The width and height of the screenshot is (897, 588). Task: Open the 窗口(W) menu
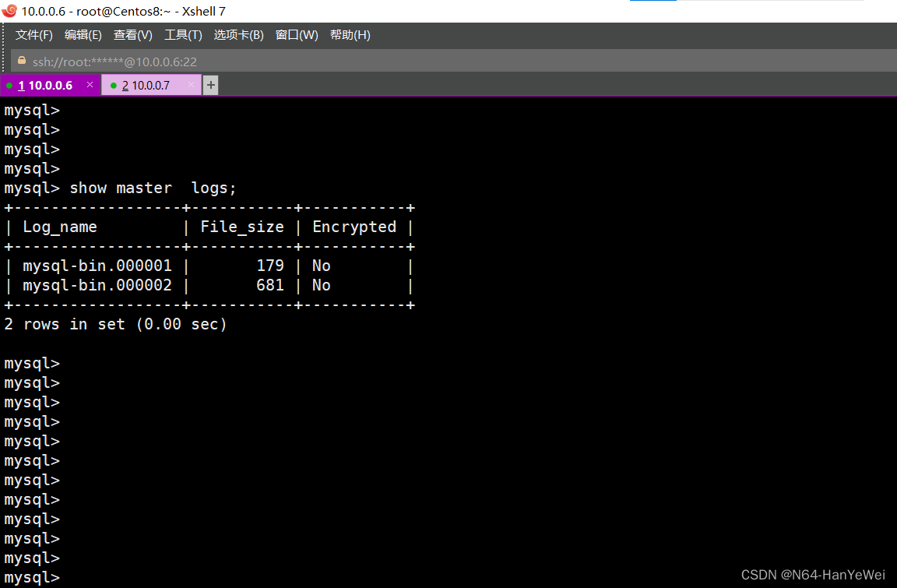pyautogui.click(x=296, y=34)
